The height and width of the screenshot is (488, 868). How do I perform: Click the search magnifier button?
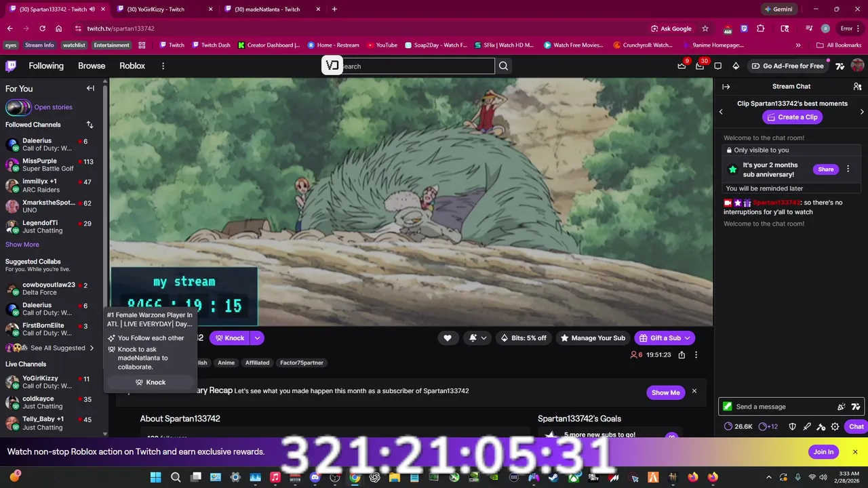503,66
